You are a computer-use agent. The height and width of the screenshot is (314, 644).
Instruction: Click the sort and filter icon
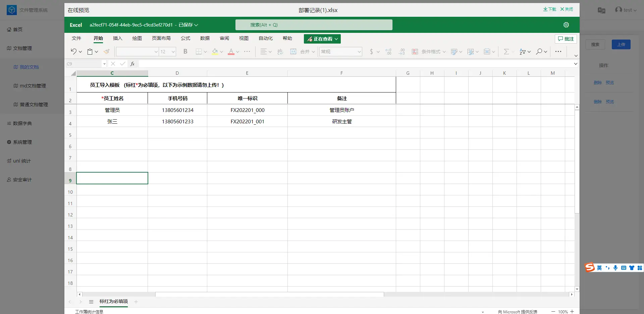(x=522, y=52)
